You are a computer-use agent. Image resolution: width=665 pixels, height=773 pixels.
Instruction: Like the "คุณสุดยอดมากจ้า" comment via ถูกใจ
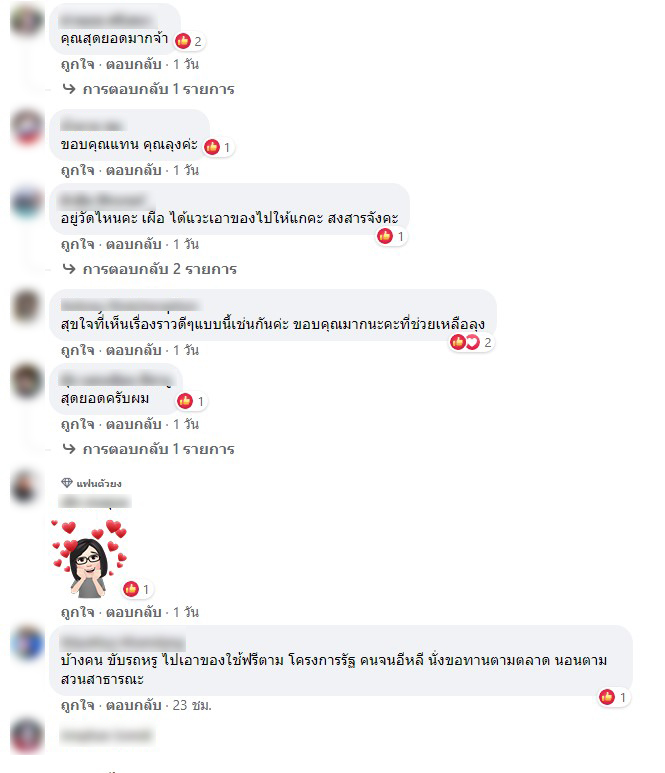click(77, 64)
